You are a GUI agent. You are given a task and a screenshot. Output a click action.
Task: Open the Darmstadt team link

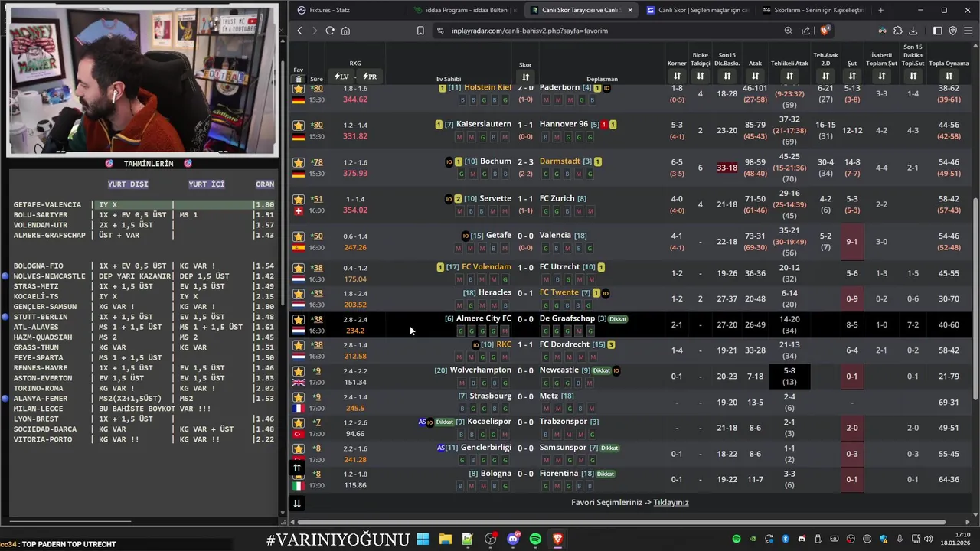pos(560,161)
